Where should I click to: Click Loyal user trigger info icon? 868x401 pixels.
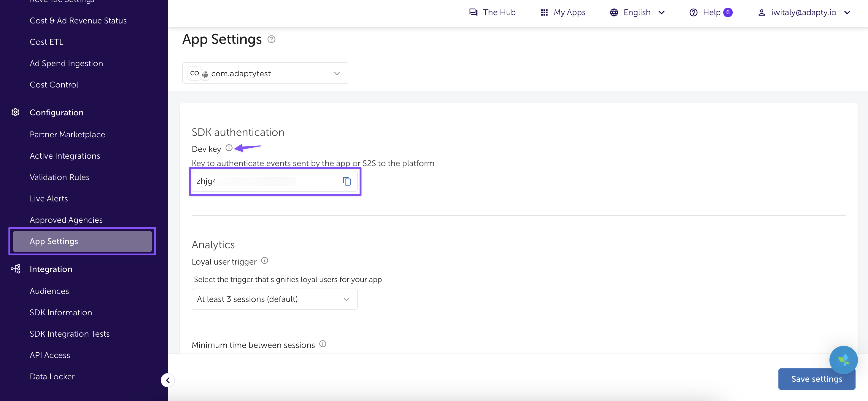point(265,260)
